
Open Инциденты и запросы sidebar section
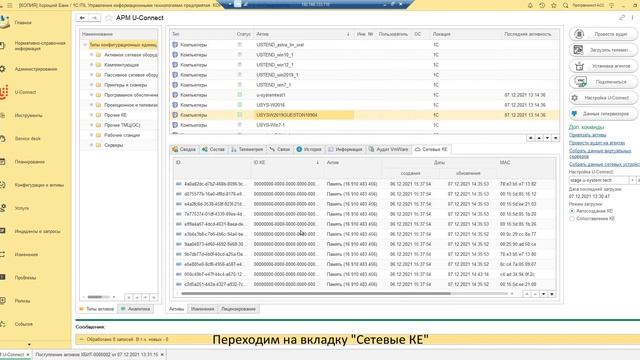pos(37,231)
